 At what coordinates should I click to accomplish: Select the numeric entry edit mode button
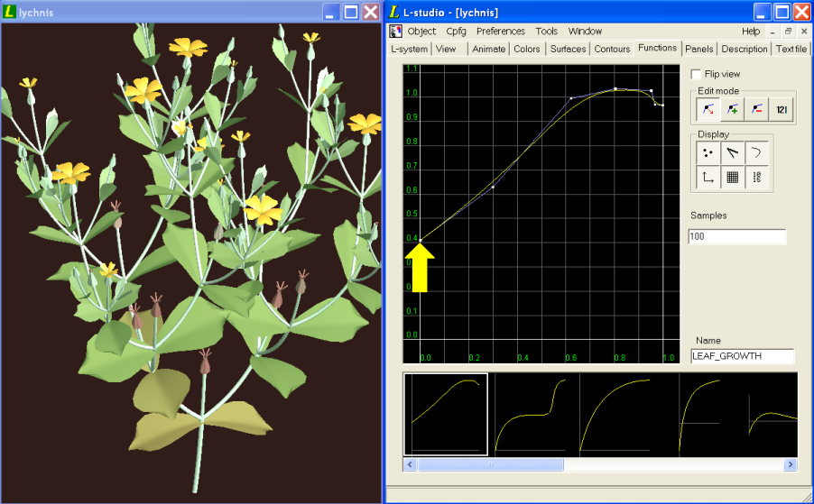782,109
